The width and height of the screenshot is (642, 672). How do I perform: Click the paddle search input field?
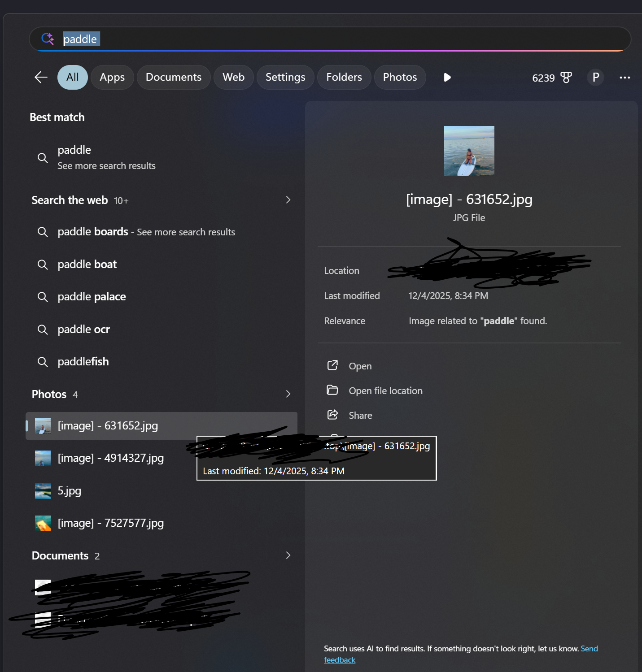click(x=330, y=39)
